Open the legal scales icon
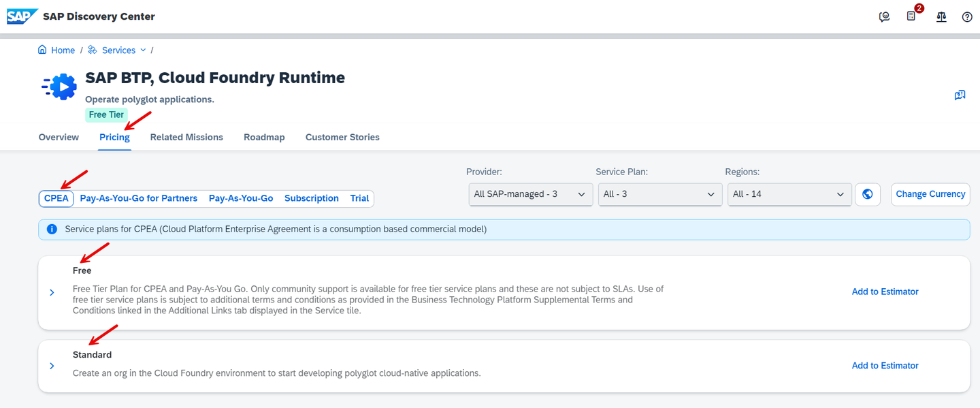 [941, 17]
